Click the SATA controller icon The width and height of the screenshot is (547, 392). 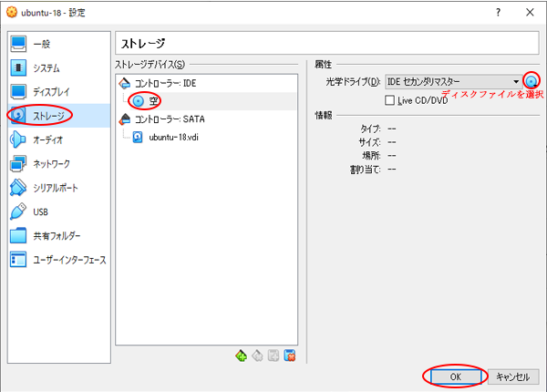click(125, 119)
